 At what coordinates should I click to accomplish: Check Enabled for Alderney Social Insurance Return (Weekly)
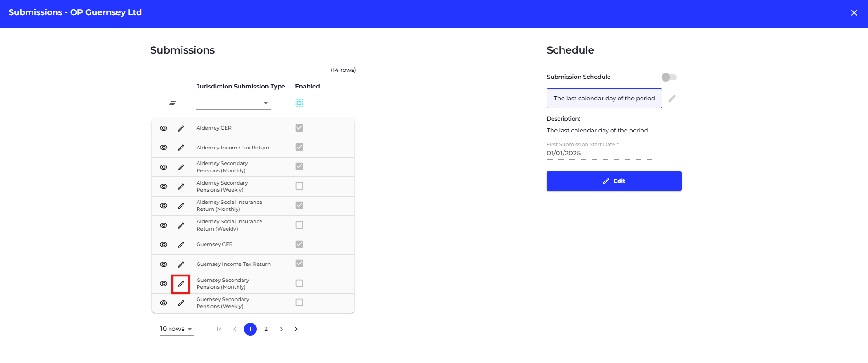pos(299,225)
